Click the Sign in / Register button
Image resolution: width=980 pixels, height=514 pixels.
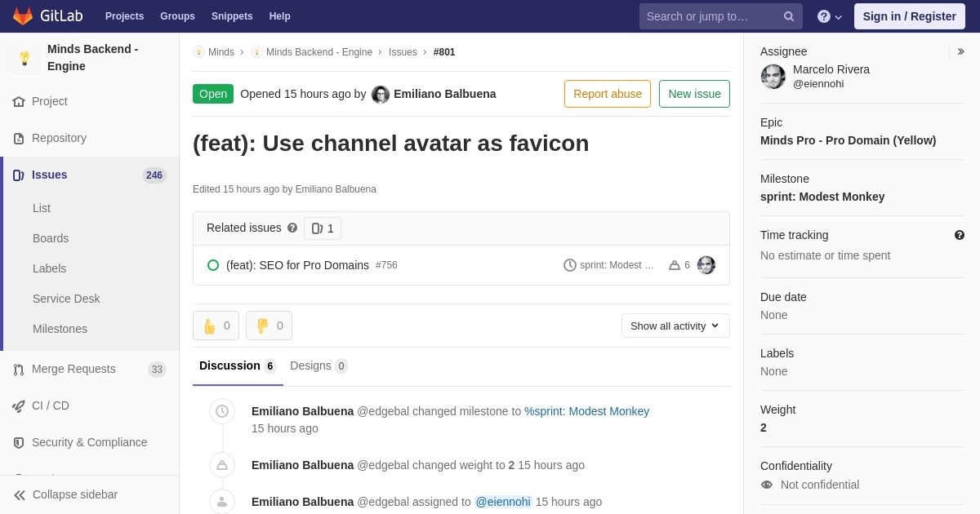[x=909, y=16]
